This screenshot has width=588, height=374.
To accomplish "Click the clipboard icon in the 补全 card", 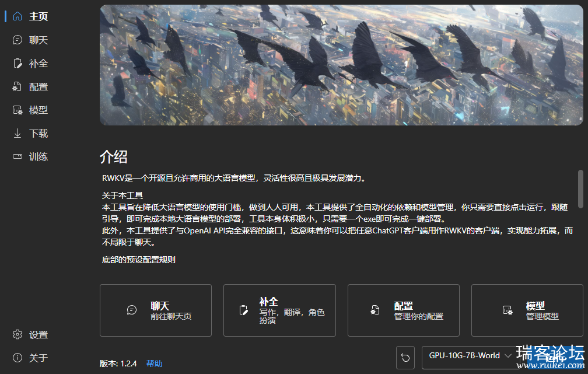I will (x=243, y=310).
